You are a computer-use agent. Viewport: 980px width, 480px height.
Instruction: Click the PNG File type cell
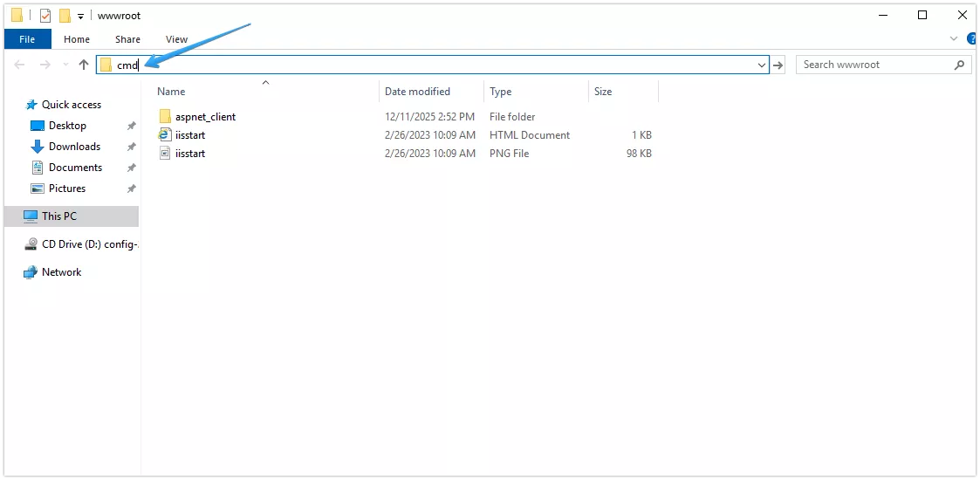510,153
